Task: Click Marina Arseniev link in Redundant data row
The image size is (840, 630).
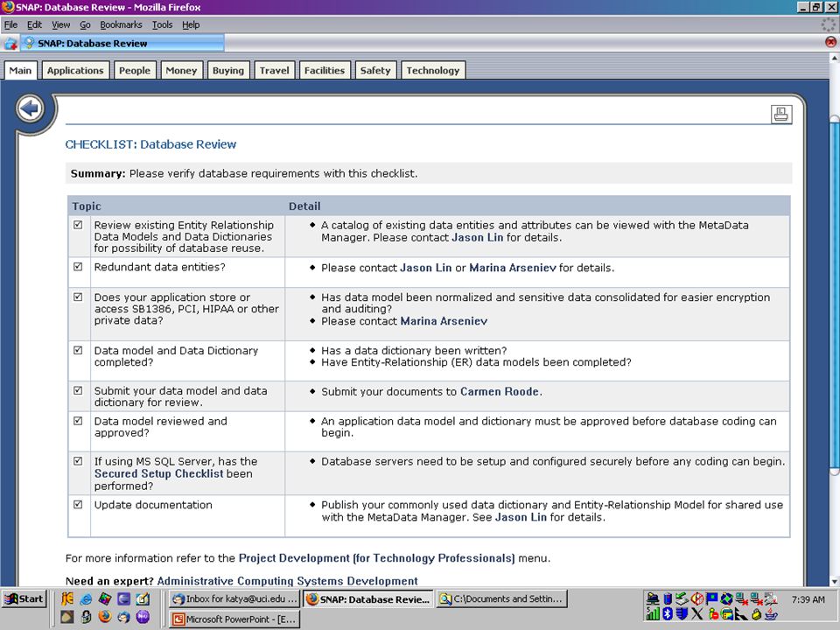Action: [x=513, y=268]
